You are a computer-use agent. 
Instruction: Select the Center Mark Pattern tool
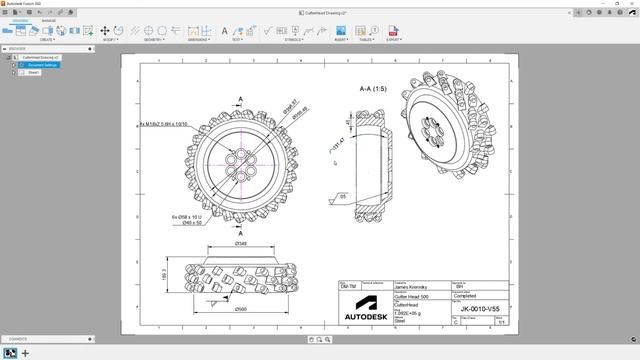click(x=162, y=31)
